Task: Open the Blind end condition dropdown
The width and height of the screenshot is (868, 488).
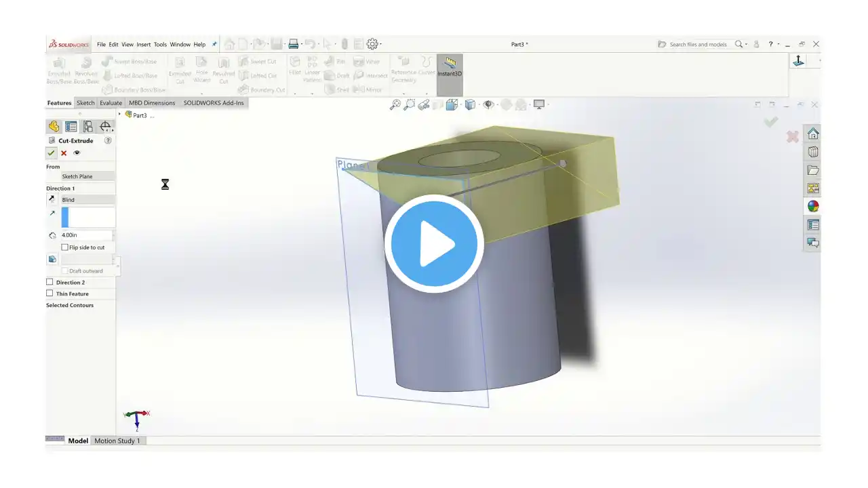Action: tap(87, 200)
